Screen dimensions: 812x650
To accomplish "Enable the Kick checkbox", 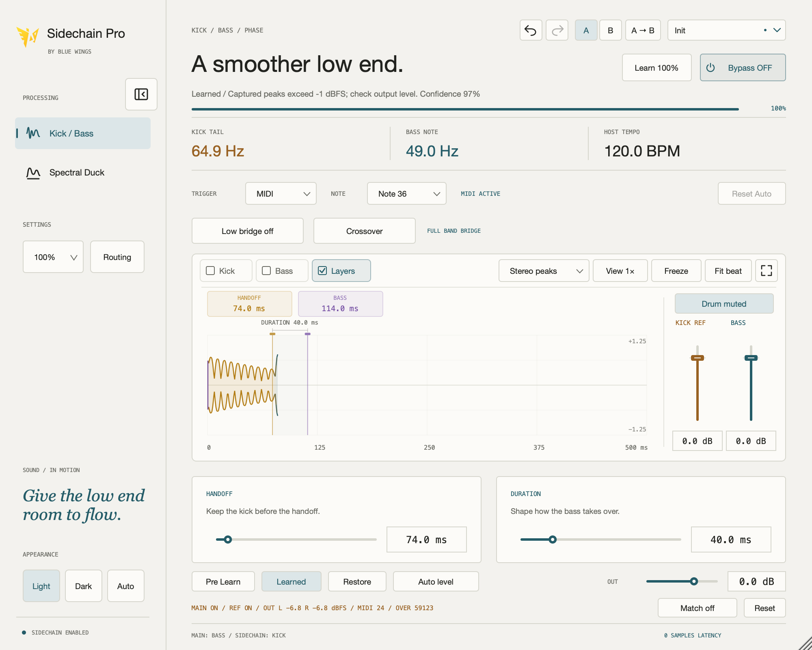I will 210,271.
